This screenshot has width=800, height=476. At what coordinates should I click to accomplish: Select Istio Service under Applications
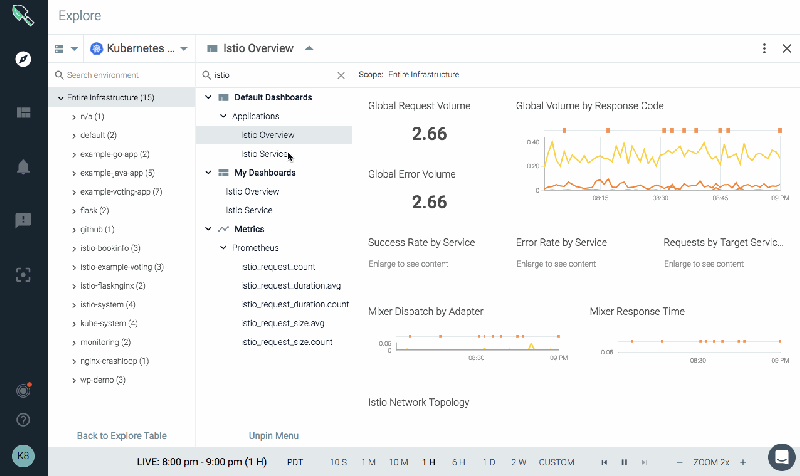(265, 154)
